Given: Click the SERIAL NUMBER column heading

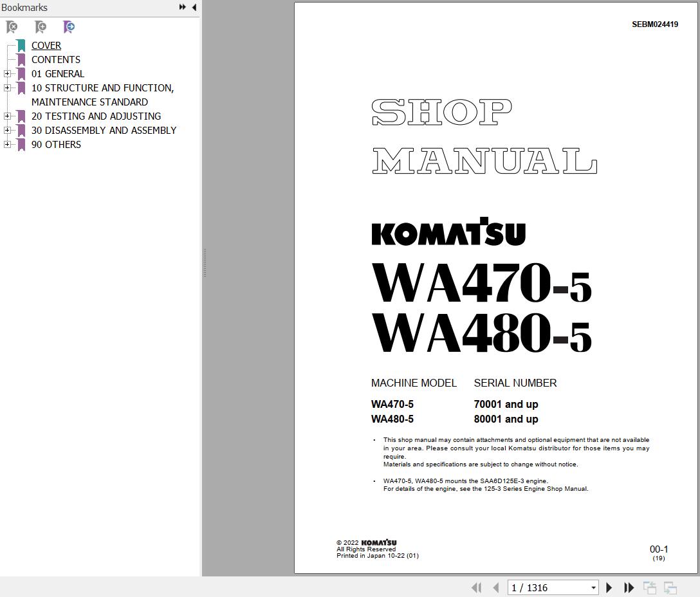Looking at the screenshot, I should [515, 383].
